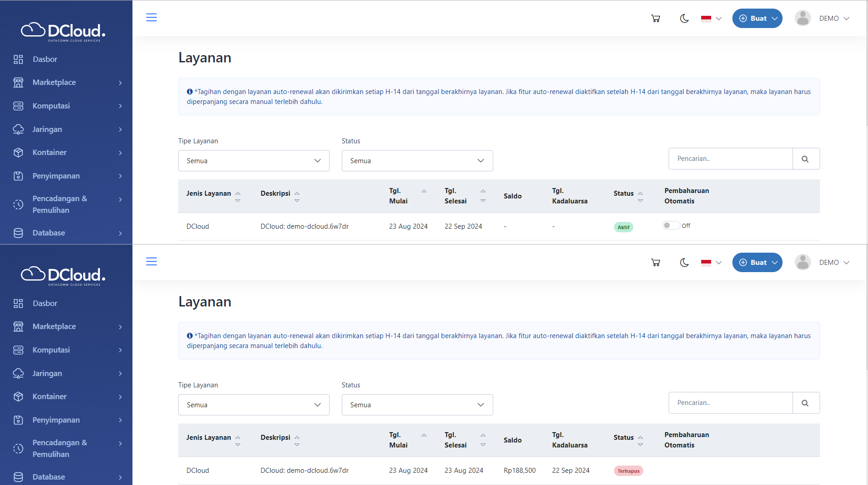Click the Pencarian search field above the Aktif row
The width and height of the screenshot is (868, 485).
[x=730, y=159]
